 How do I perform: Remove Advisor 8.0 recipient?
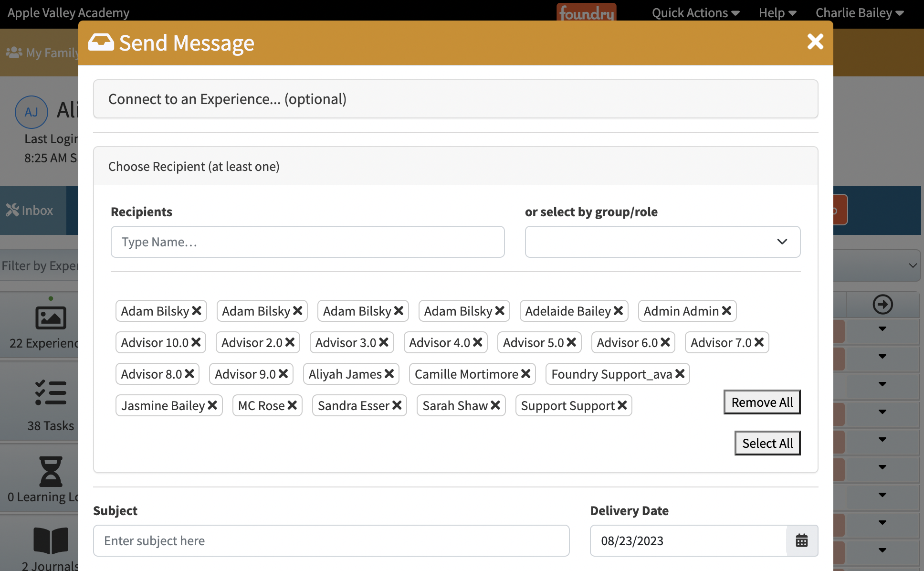coord(189,374)
